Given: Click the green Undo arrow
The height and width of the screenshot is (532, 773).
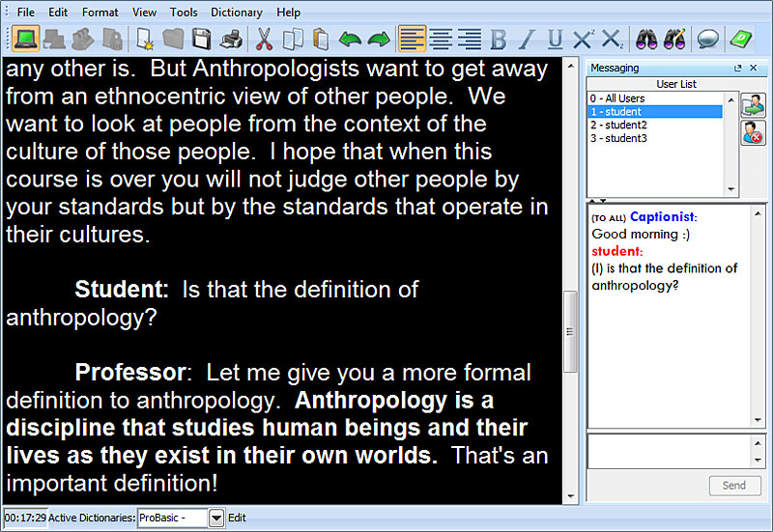Looking at the screenshot, I should (349, 40).
